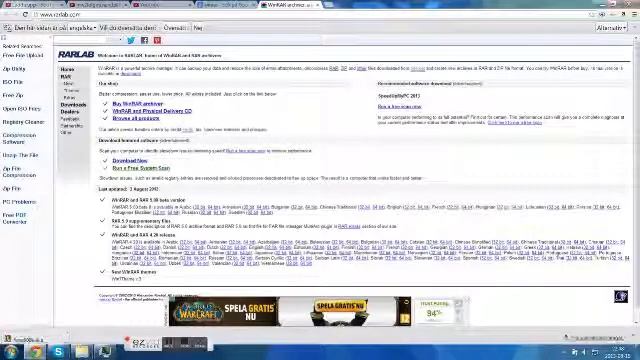Open the Home menu item on RARLAB
This screenshot has width=640, height=360.
click(x=67, y=69)
